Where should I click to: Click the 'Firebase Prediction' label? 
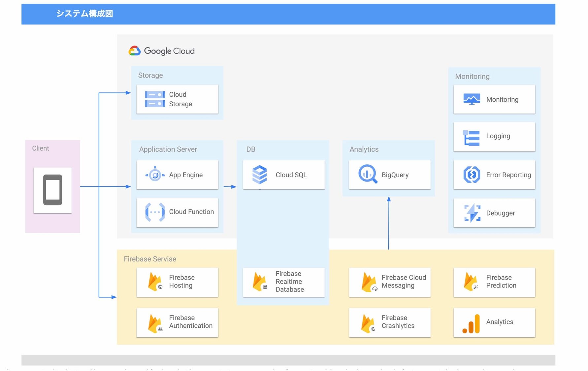(x=501, y=282)
